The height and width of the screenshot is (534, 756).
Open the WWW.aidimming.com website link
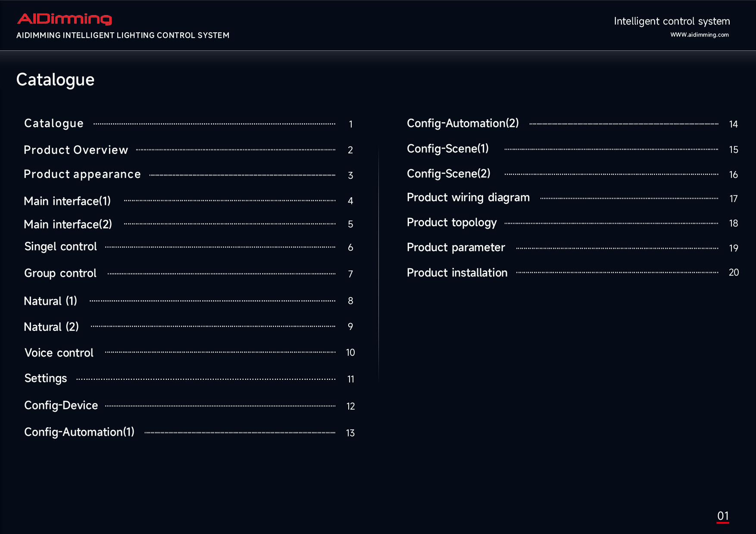[700, 35]
